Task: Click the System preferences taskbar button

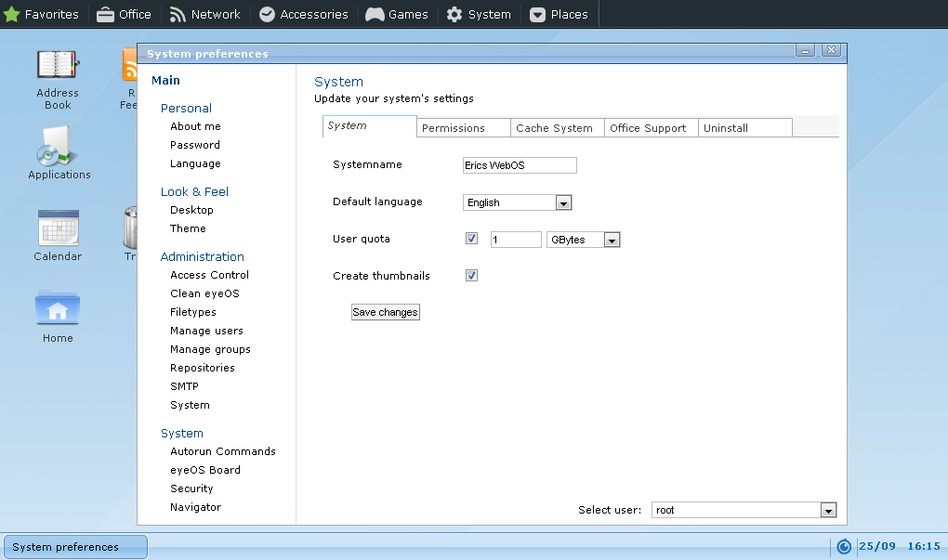Action: [75, 547]
